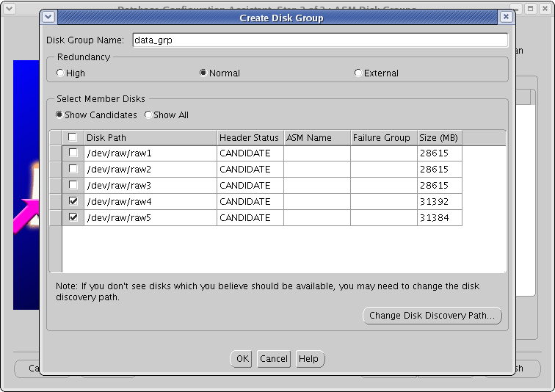Select External redundancy option
This screenshot has height=392, width=555.
coord(358,73)
